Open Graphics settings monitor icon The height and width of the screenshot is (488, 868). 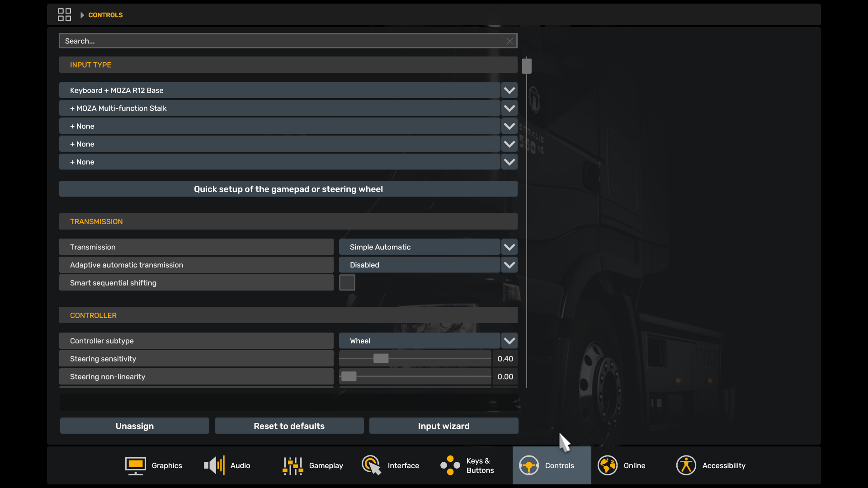pyautogui.click(x=135, y=465)
